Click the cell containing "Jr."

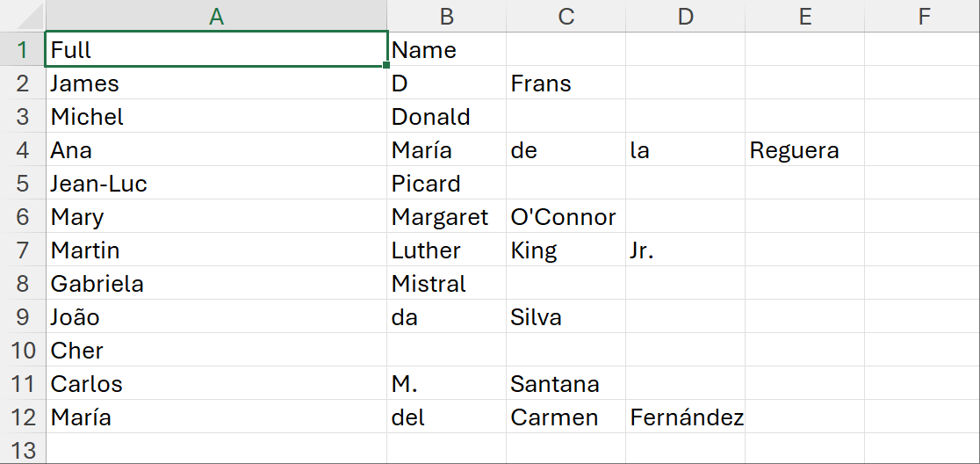(685, 250)
